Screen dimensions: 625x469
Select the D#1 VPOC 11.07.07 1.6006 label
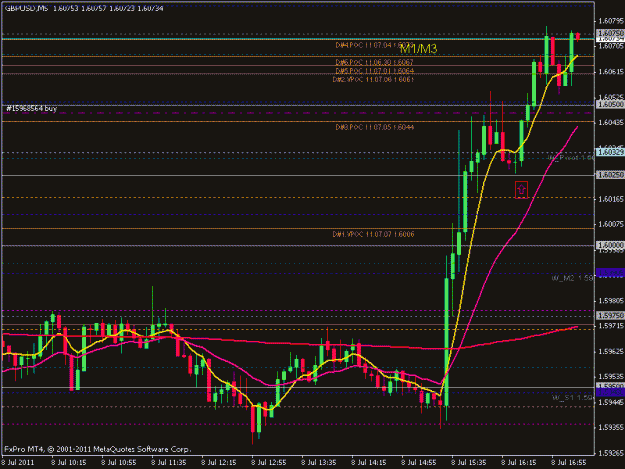[373, 234]
